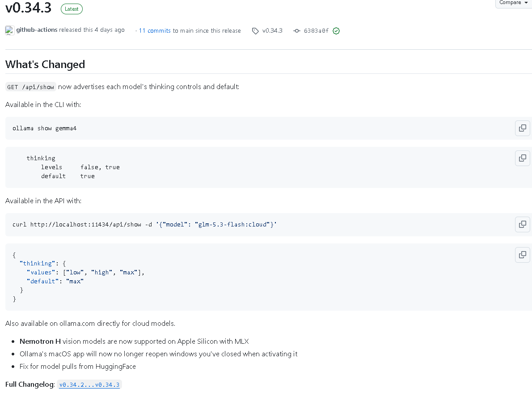Open commit 6383a0f

coord(316,31)
